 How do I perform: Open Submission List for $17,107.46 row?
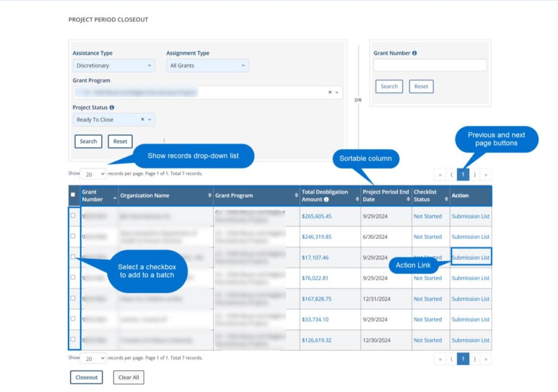click(470, 257)
